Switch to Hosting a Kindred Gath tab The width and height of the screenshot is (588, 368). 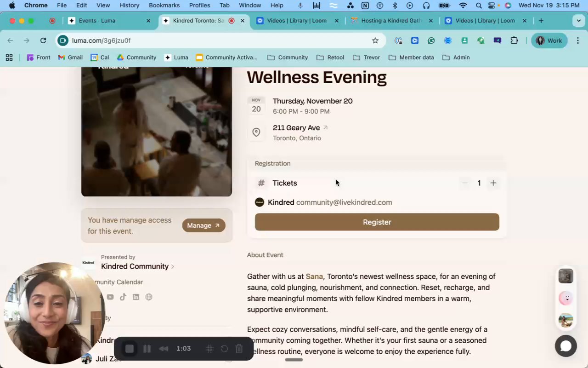click(390, 21)
